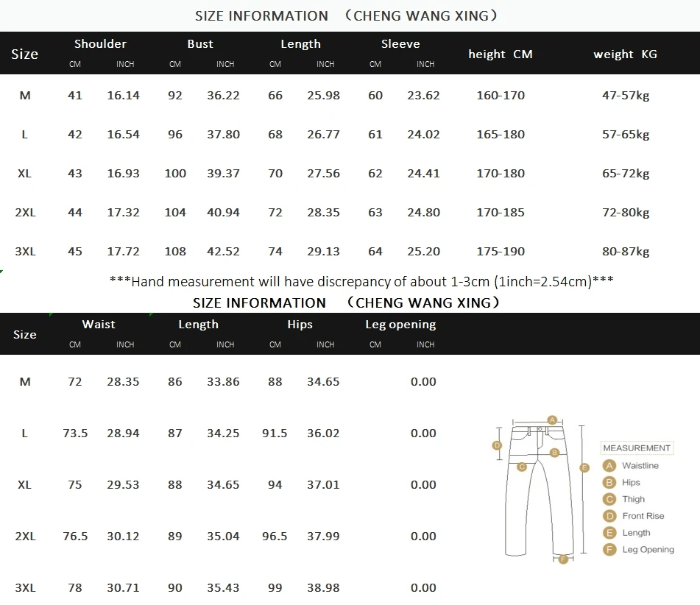Click the B Hips legend marker

(609, 483)
